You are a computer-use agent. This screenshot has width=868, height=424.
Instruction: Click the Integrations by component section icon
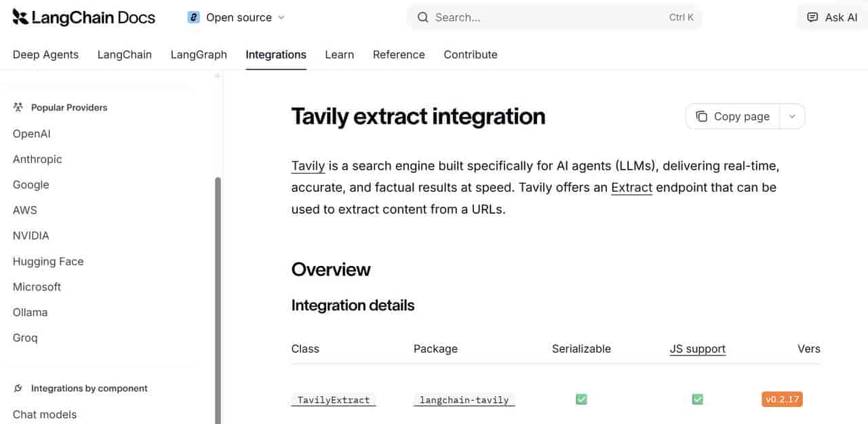tap(18, 388)
